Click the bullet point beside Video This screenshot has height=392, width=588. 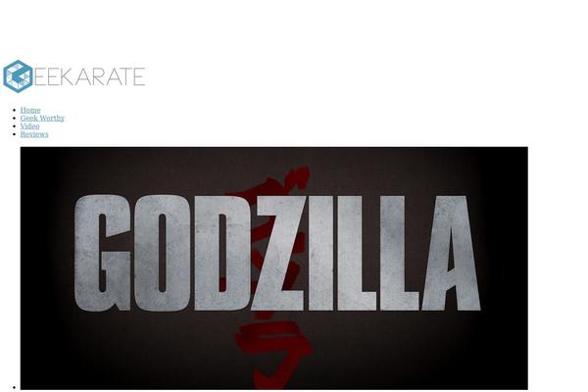pyautogui.click(x=15, y=126)
